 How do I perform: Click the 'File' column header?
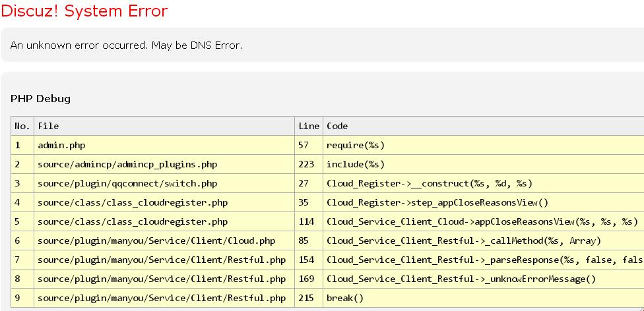click(x=164, y=126)
